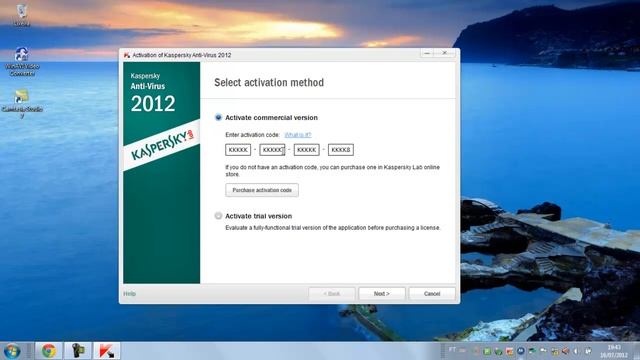Viewport: 640px width, 360px height.
Task: Click blue round tray icon
Action: [x=521, y=351]
